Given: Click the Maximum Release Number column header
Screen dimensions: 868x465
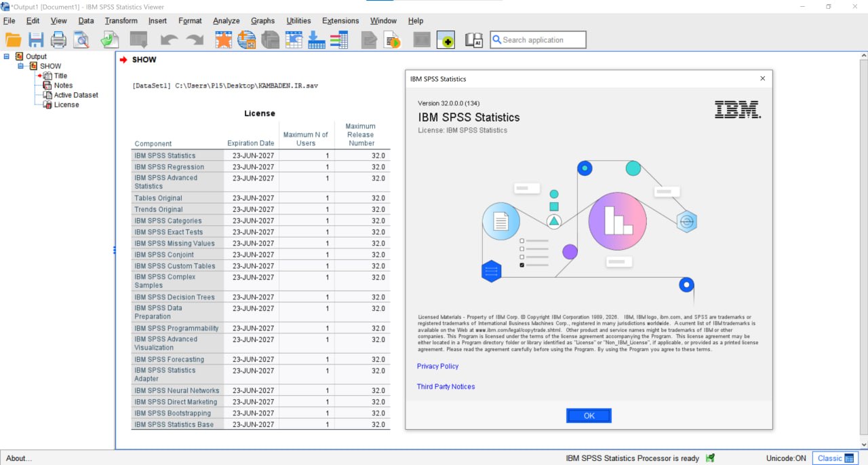Looking at the screenshot, I should pyautogui.click(x=360, y=134).
